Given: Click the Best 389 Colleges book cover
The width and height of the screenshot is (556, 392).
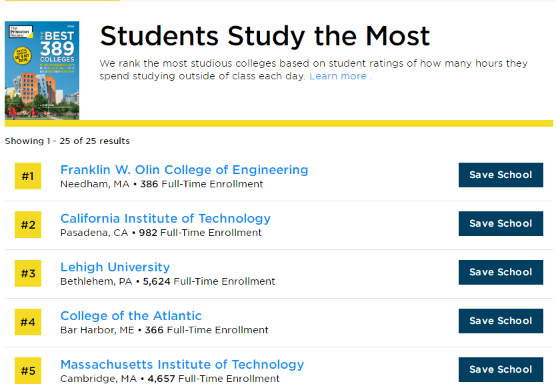Looking at the screenshot, I should (x=42, y=70).
